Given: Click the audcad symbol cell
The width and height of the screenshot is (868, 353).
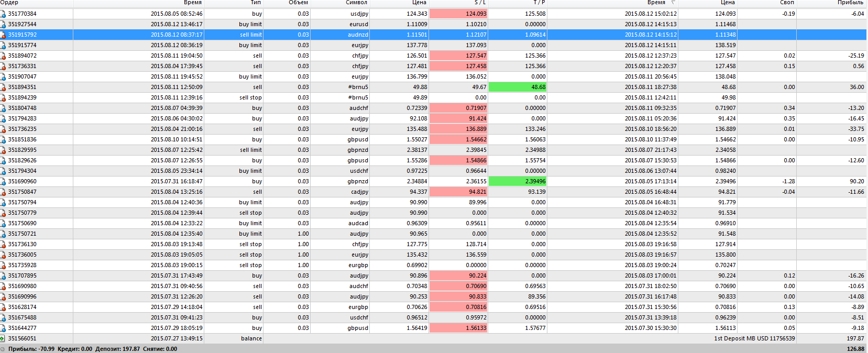Looking at the screenshot, I should pos(358,223).
